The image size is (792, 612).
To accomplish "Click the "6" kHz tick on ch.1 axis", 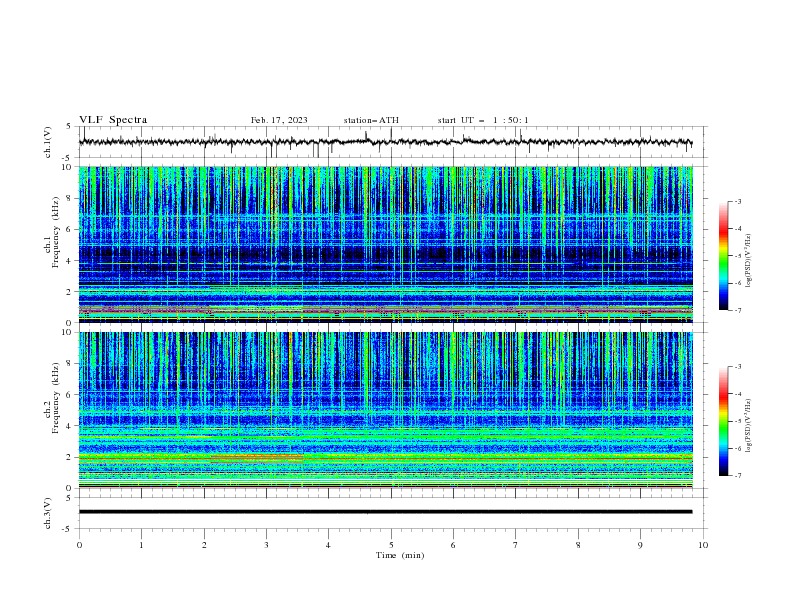I will [x=69, y=229].
